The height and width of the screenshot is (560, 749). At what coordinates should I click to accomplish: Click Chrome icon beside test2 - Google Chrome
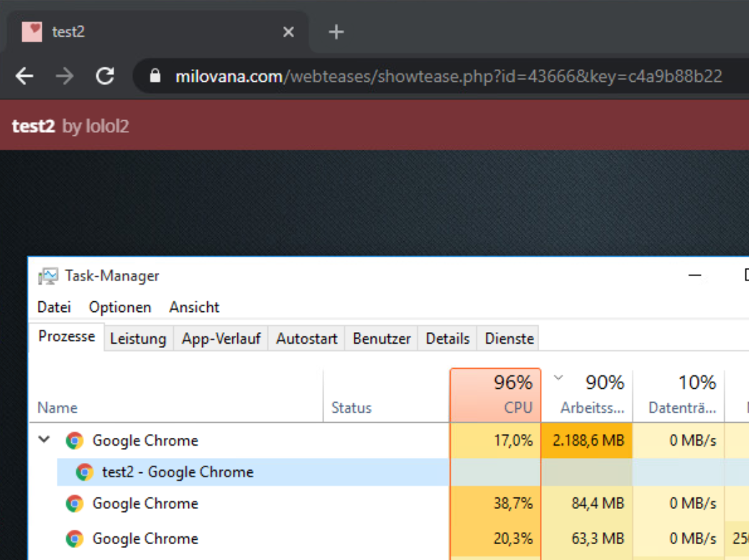pyautogui.click(x=85, y=472)
